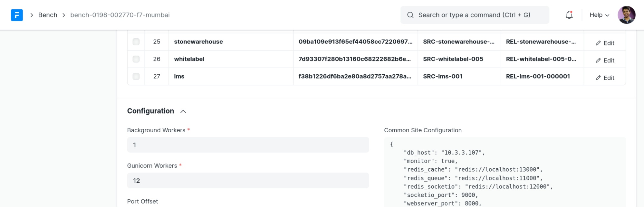Focus the Background Workers field
This screenshot has width=644, height=207.
pos(248,145)
